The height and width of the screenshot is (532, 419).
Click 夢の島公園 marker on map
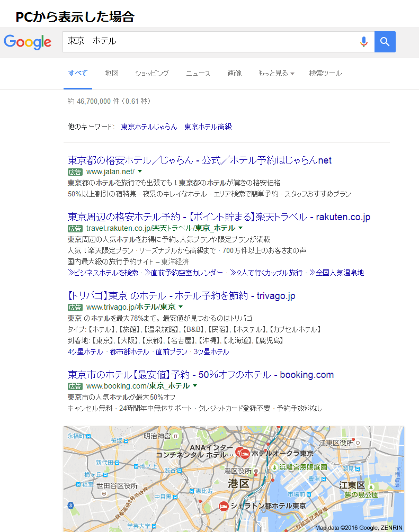[x=371, y=488]
